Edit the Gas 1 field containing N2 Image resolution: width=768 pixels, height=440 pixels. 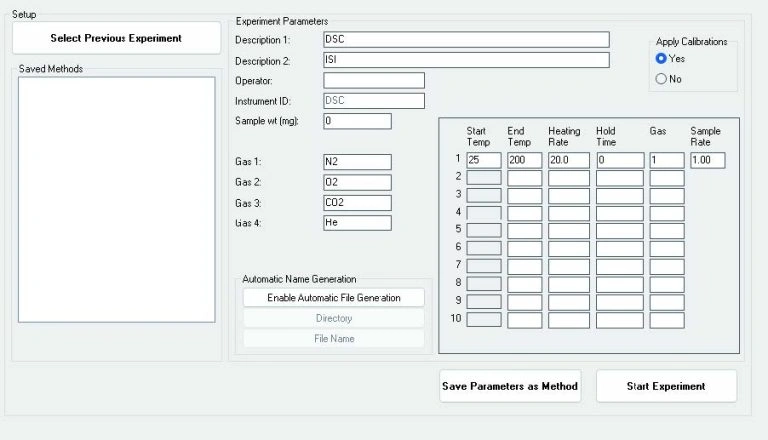click(357, 162)
